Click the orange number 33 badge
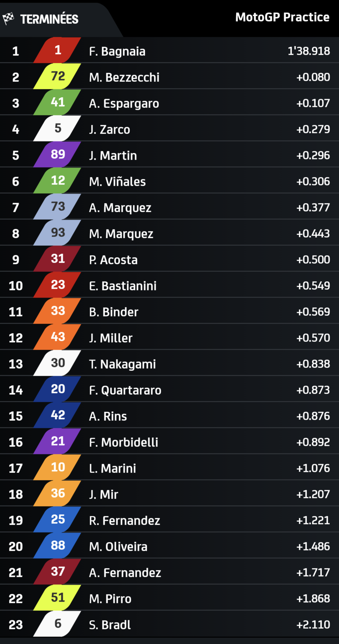 click(57, 311)
